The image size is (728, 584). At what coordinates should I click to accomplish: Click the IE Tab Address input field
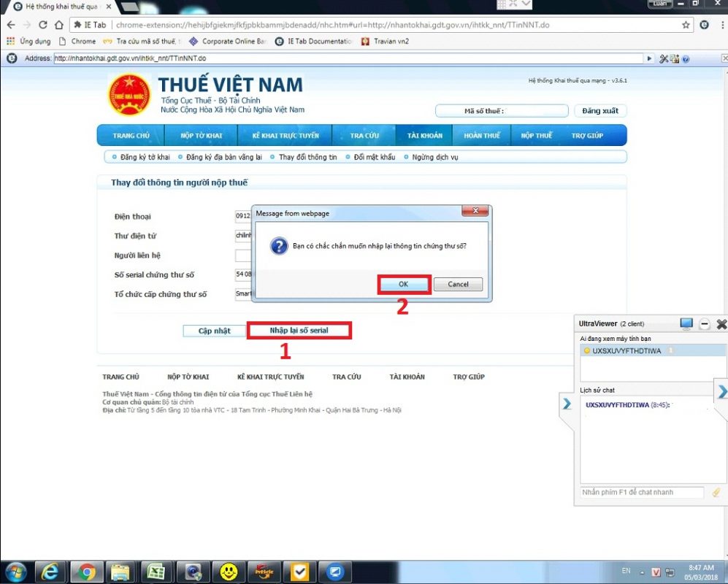click(348, 58)
